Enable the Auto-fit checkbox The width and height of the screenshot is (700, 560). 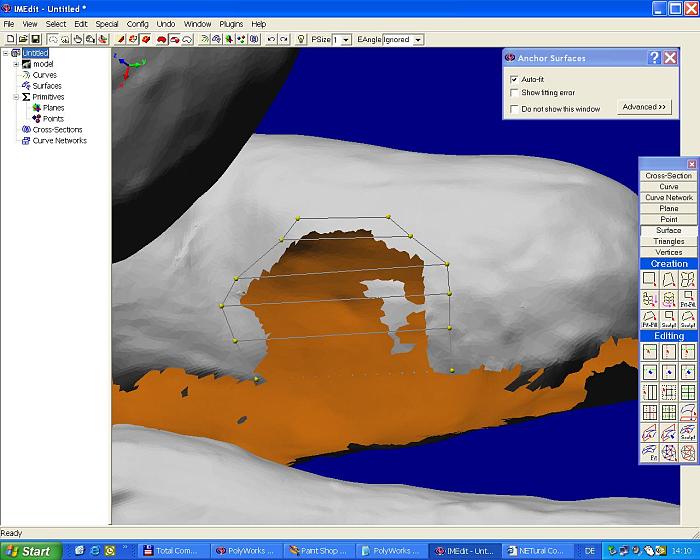pos(514,79)
